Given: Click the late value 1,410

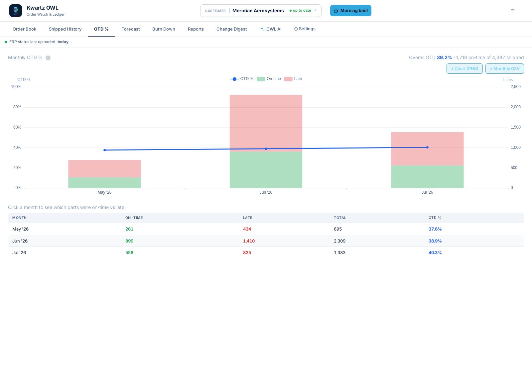Looking at the screenshot, I should coord(249,241).
